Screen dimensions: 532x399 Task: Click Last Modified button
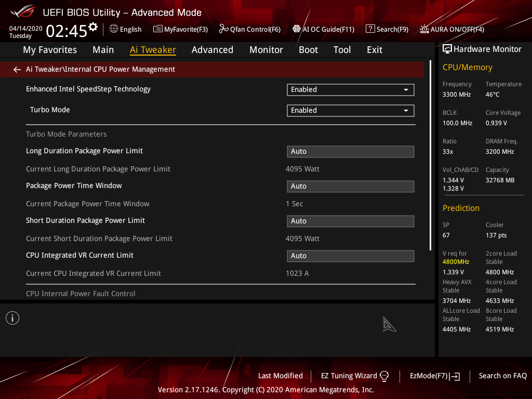coord(280,376)
